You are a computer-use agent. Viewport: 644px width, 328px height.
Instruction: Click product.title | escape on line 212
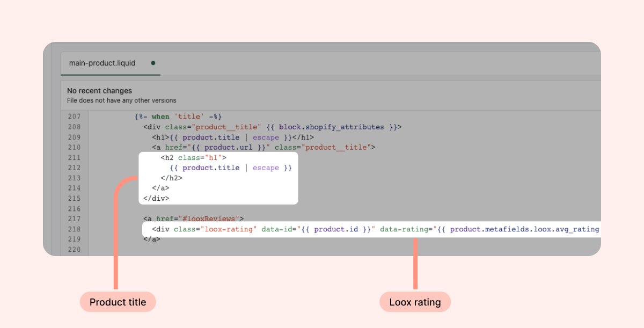[x=231, y=168]
